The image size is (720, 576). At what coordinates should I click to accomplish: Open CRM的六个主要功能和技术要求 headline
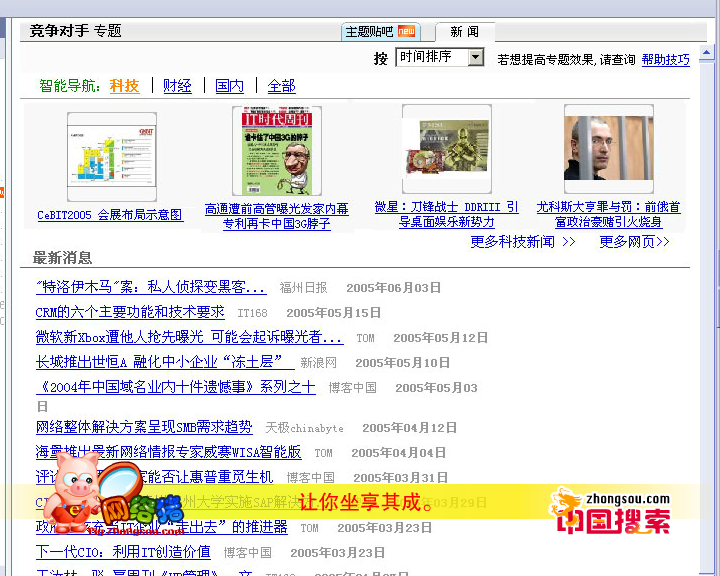pyautogui.click(x=130, y=312)
